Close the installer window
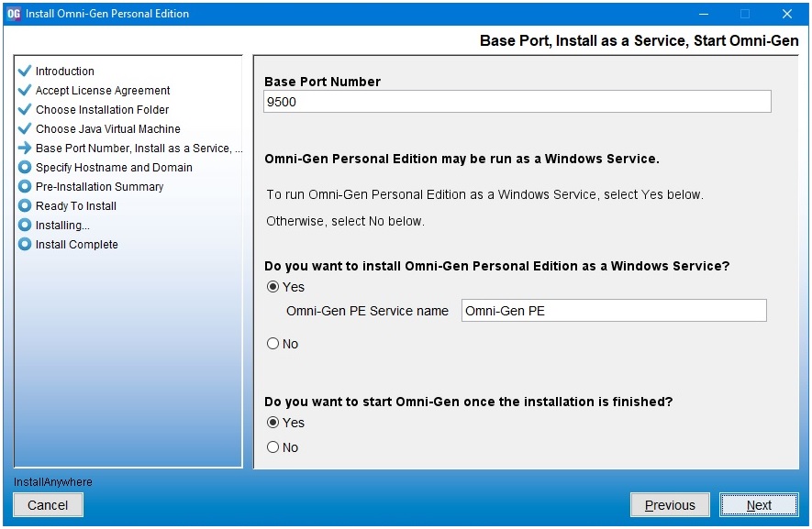 [786, 14]
